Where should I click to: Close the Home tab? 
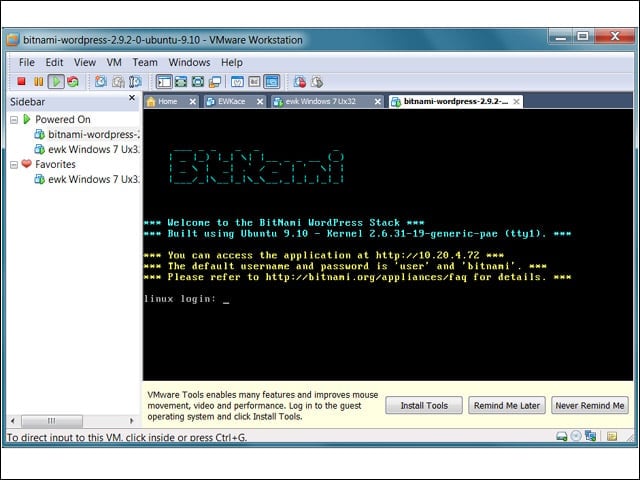coord(193,102)
